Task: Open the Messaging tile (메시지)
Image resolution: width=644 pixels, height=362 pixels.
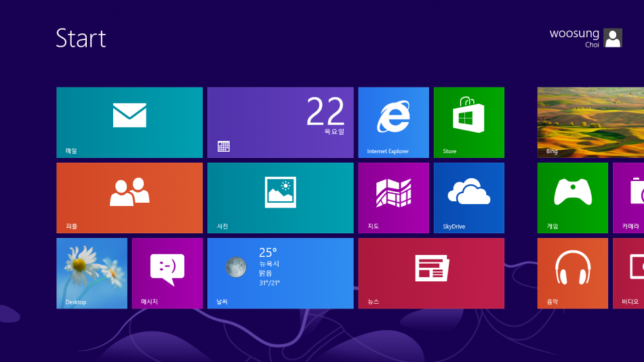Action: pyautogui.click(x=167, y=273)
